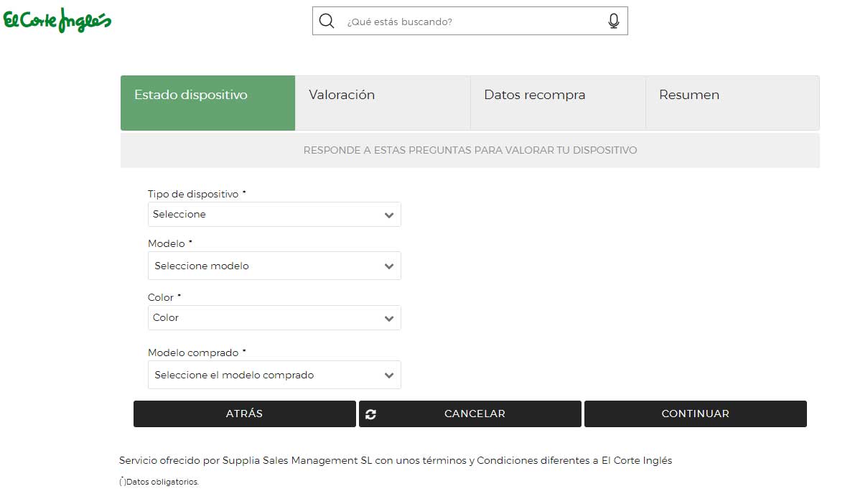This screenshot has height=504, width=845.
Task: Focus the ¿Qué estás buscando? search field
Action: (x=470, y=22)
